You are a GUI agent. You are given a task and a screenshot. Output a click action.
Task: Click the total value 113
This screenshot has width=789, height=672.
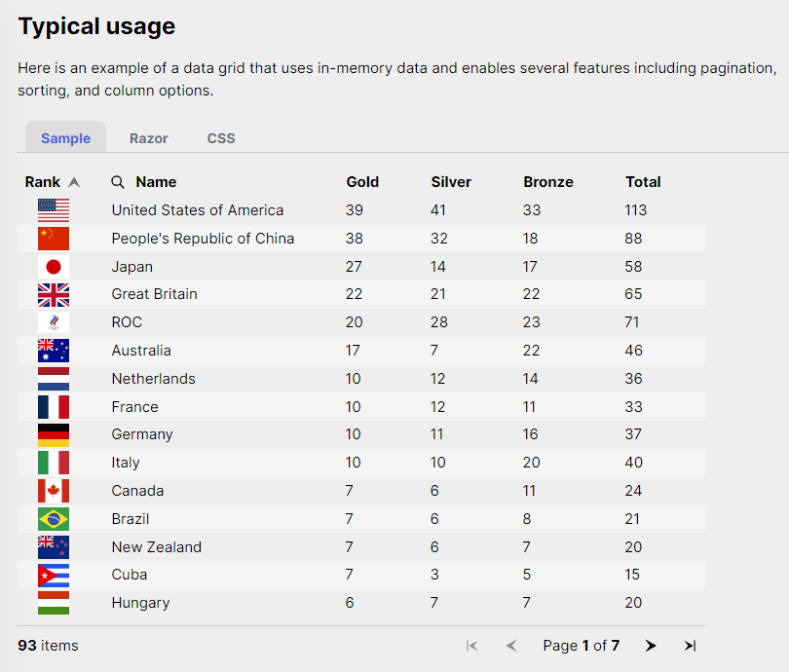[x=635, y=210]
